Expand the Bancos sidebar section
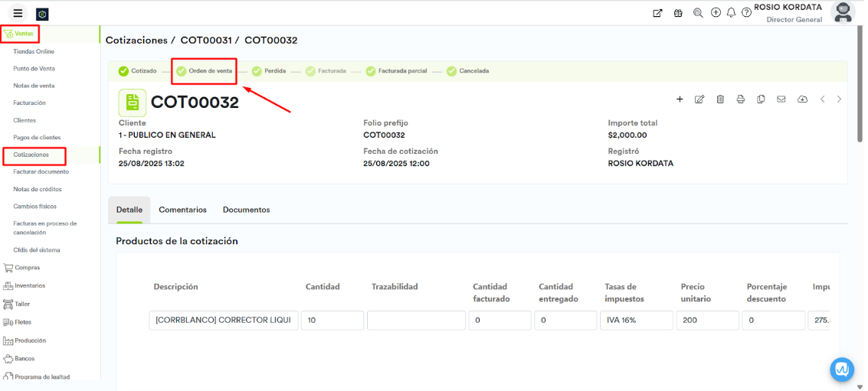Viewport: 868px width, 391px height. click(x=25, y=358)
